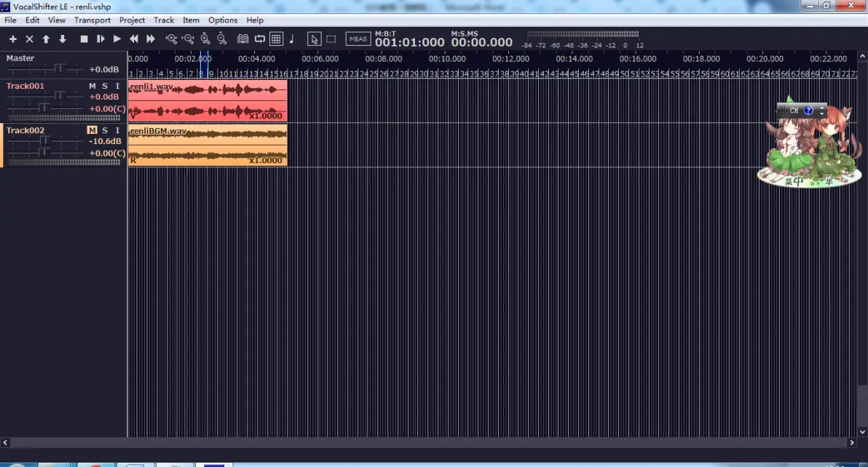This screenshot has height=467, width=868.
Task: Move the track down with the down arrow
Action: (x=63, y=39)
